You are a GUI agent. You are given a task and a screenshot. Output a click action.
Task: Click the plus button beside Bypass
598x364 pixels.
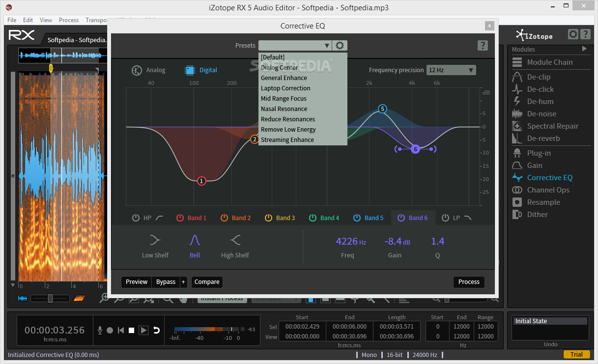(184, 282)
